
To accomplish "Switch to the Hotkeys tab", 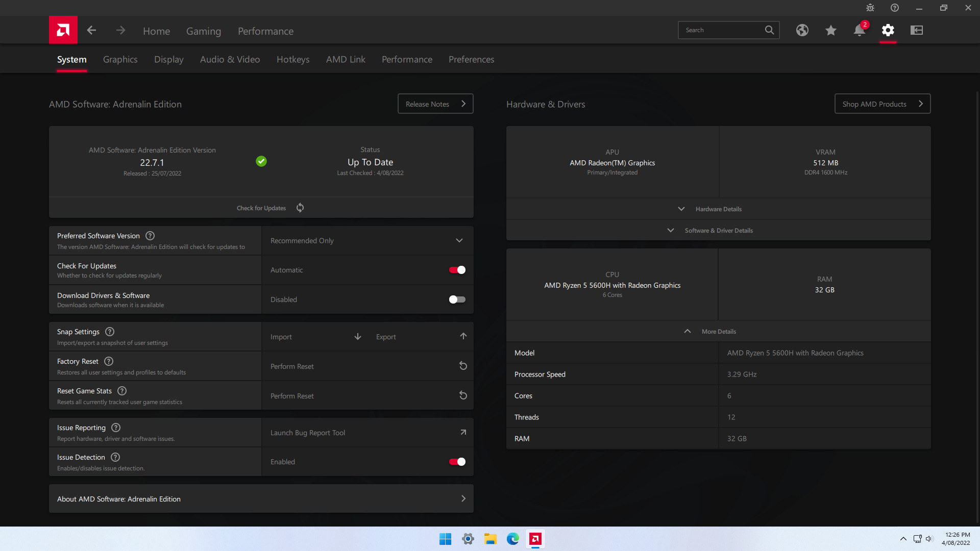I will point(293,59).
